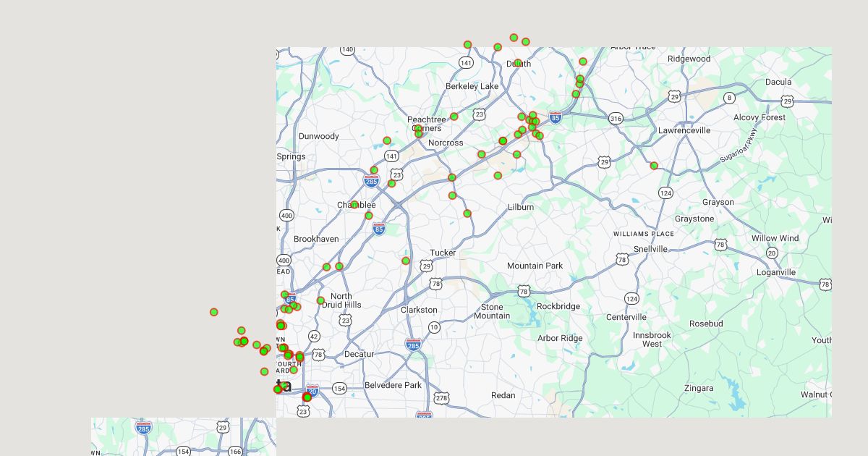Click the Snellville label
The width and height of the screenshot is (868, 456).
[x=650, y=249]
